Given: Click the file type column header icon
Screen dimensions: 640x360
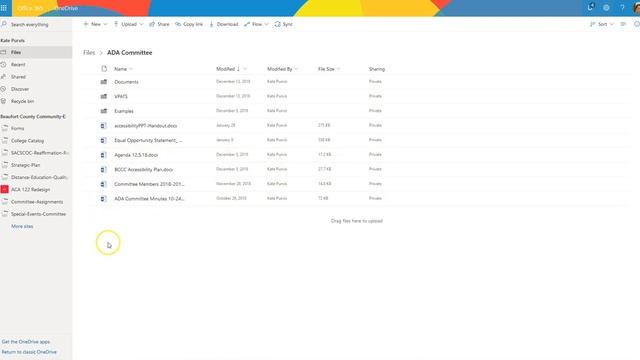Looking at the screenshot, I should pos(104,69).
